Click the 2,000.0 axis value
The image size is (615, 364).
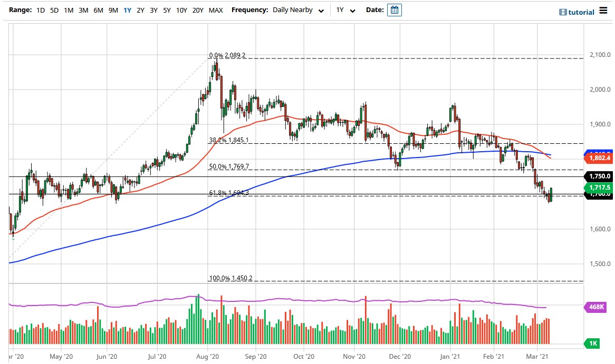[600, 90]
